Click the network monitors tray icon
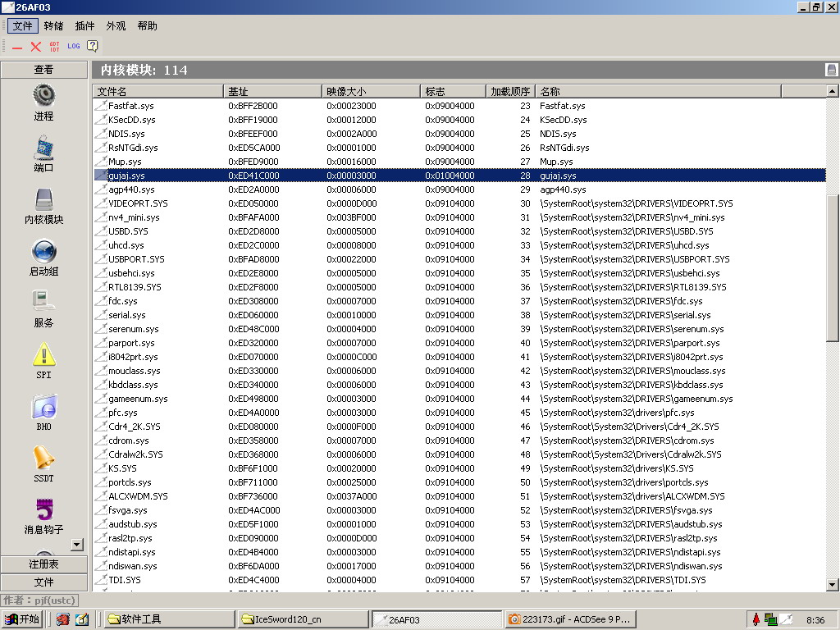 pos(771,620)
